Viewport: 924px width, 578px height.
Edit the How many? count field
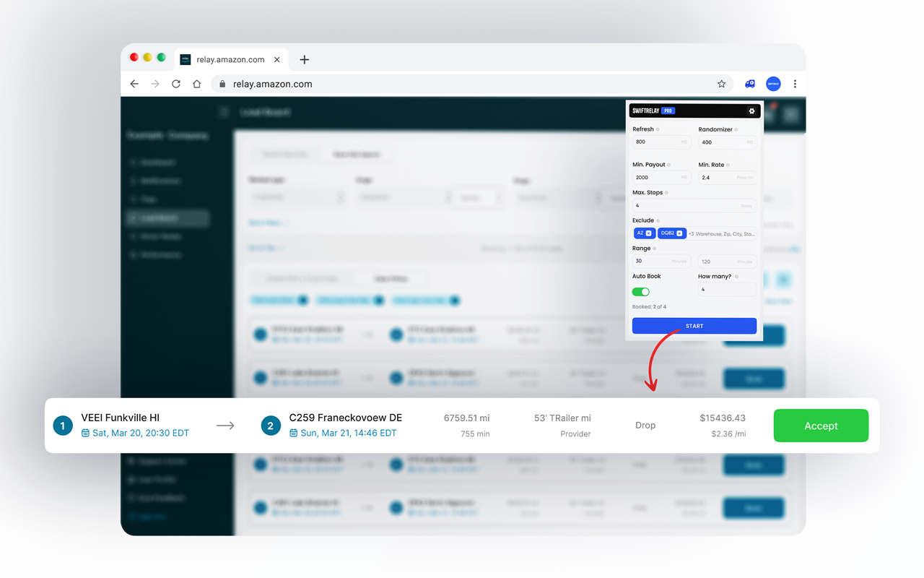[x=727, y=290]
